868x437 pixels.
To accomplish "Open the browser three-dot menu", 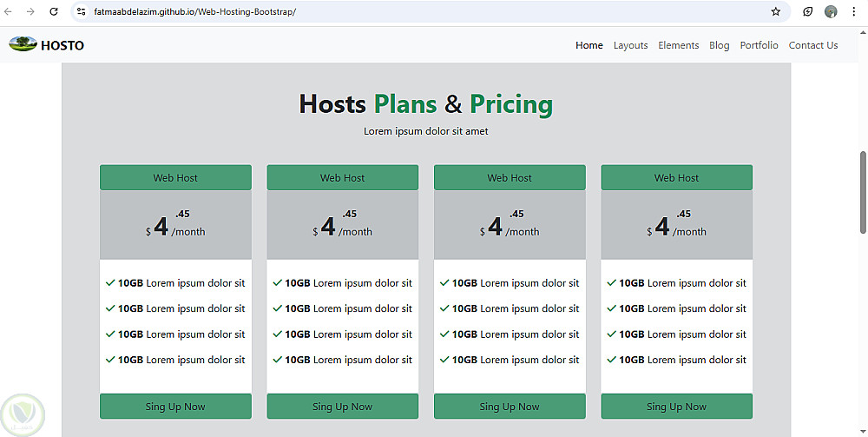I will [854, 12].
